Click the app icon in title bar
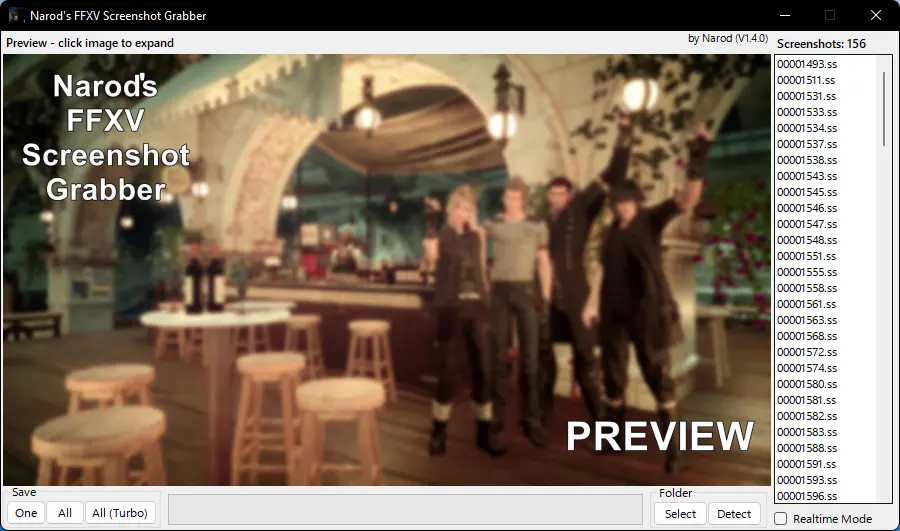900x531 pixels. [15, 15]
